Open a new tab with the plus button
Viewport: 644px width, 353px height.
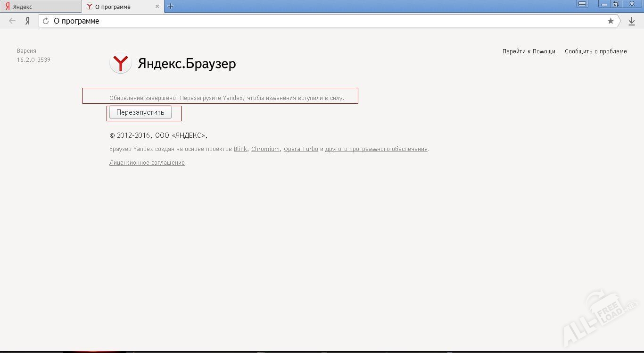pos(170,6)
